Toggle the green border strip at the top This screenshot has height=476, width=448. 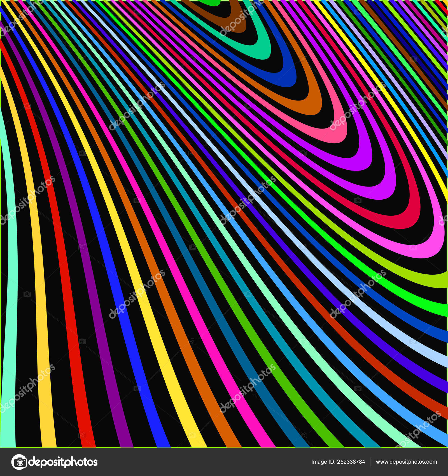(224, 1)
